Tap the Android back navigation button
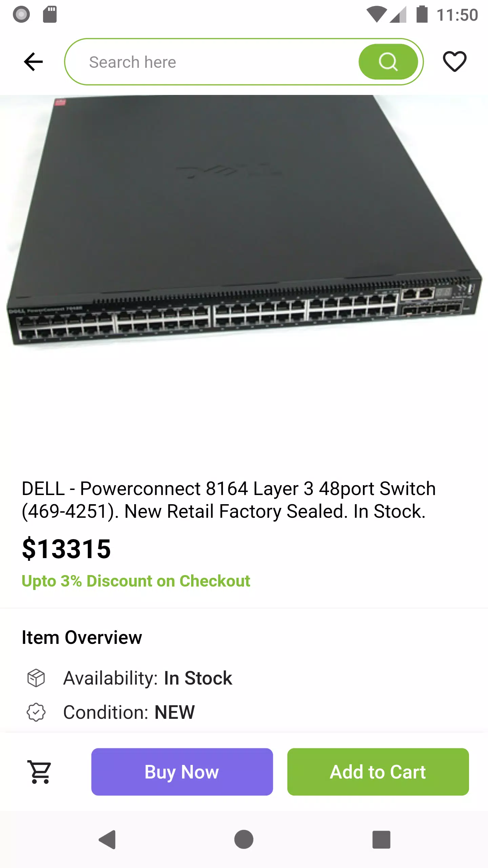The image size is (488, 868). pyautogui.click(x=107, y=840)
